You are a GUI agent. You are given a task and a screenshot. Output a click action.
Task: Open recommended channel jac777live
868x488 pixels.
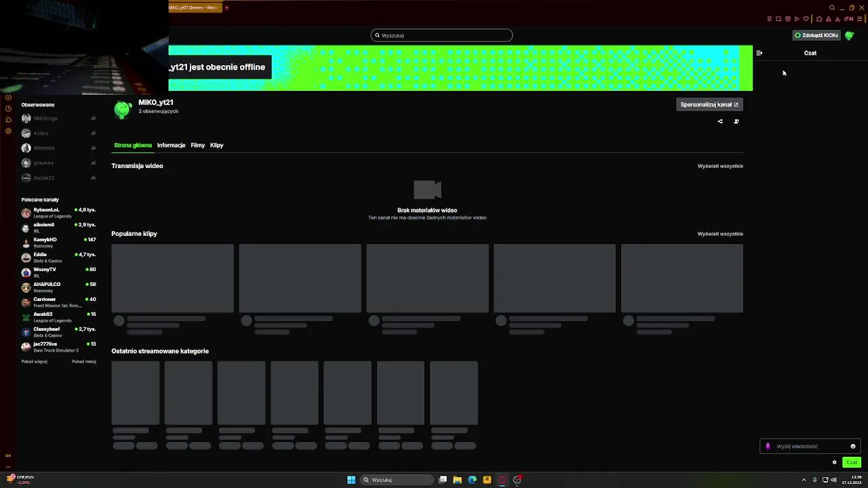[58, 347]
